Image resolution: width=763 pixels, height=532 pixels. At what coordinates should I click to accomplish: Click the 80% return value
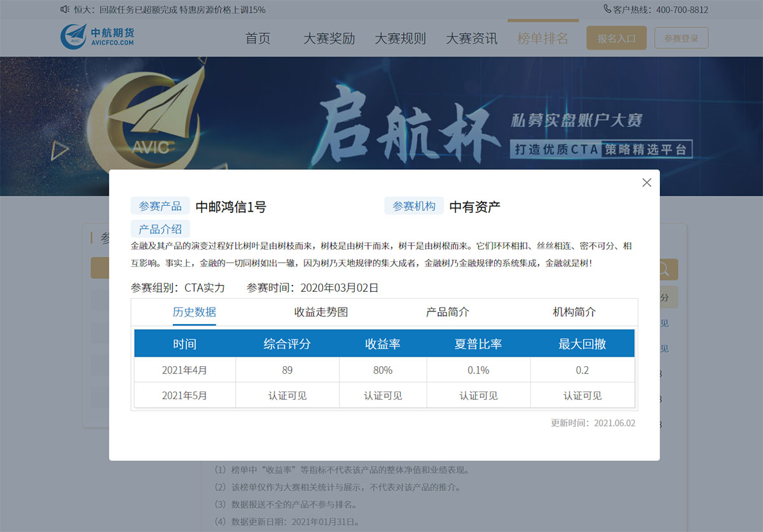coord(383,370)
